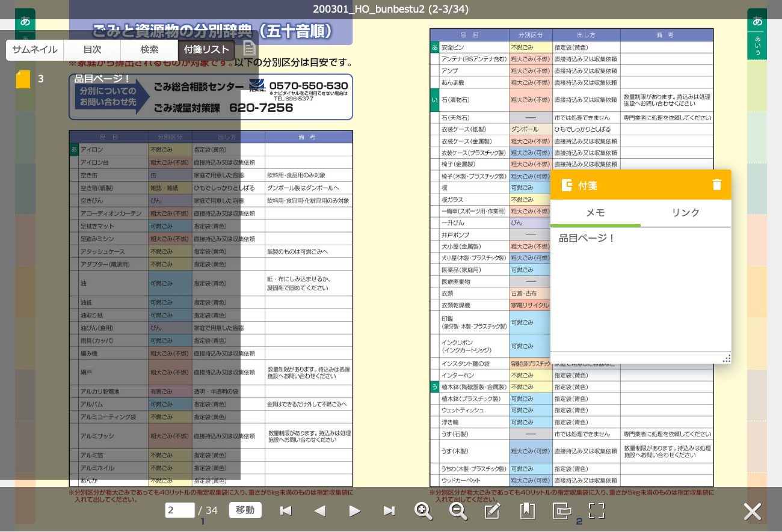
Task: Click the memo text 品目ページ！ in popup
Action: 587,238
